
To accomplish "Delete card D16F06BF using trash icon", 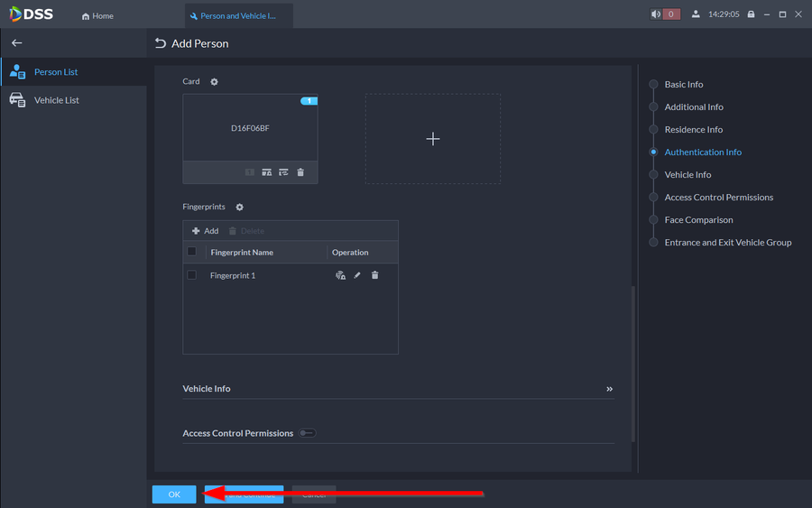I will pos(300,172).
